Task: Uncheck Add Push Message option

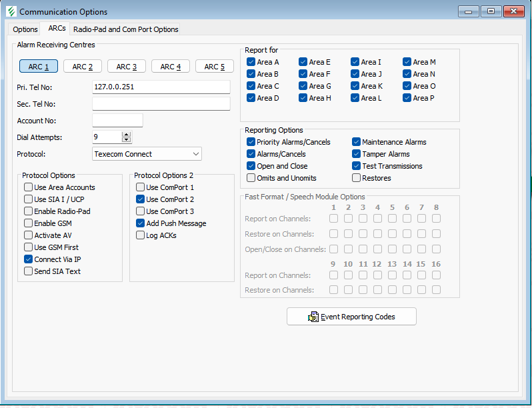Action: (x=141, y=223)
